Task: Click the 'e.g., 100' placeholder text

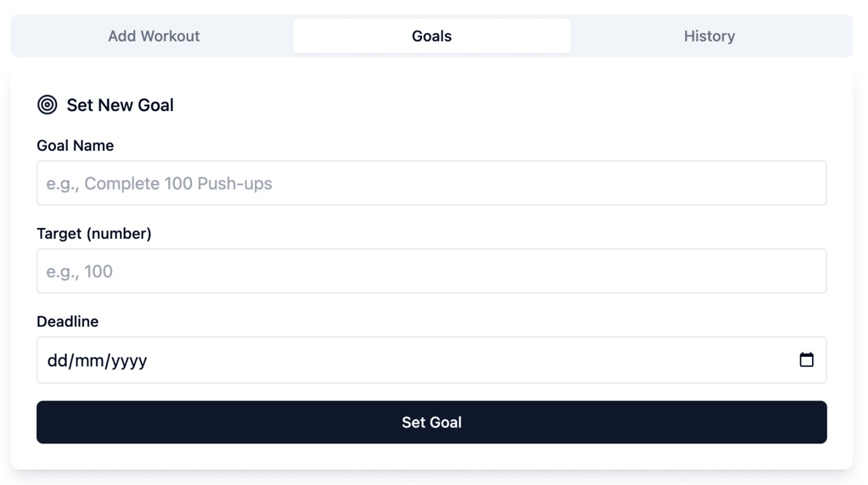Action: click(x=79, y=272)
